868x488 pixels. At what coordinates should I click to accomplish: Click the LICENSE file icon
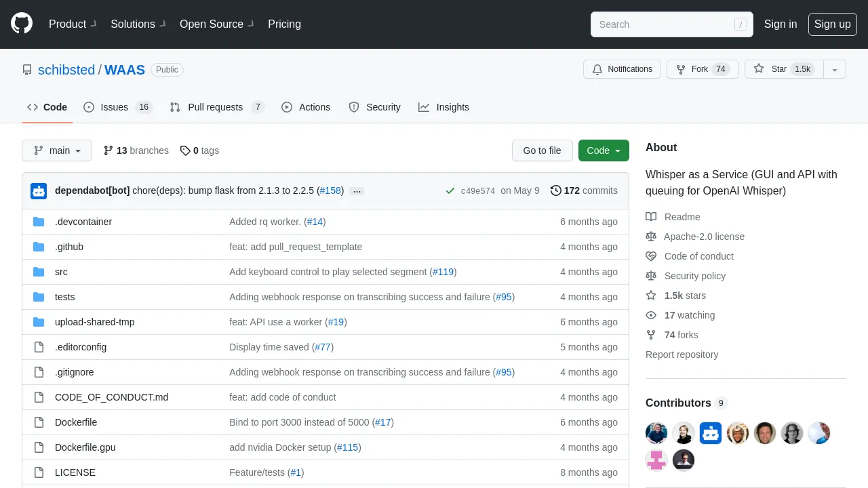39,472
